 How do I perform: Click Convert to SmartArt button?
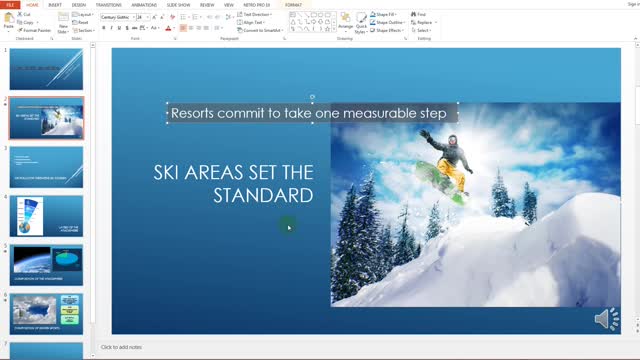click(x=260, y=31)
